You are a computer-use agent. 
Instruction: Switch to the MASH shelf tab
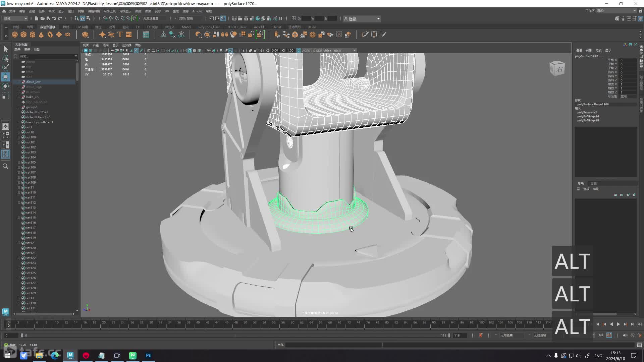click(x=186, y=27)
